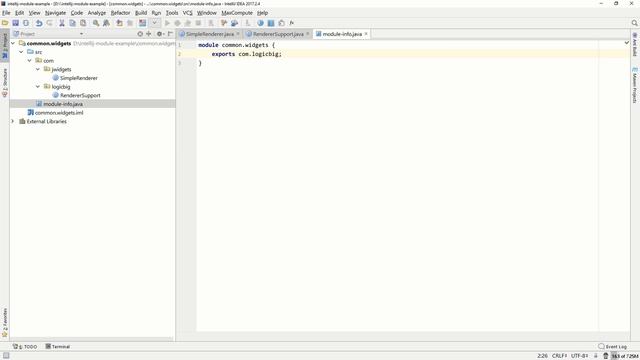The width and height of the screenshot is (640, 360).
Task: Click the Debug bug icon
Action: point(178,23)
